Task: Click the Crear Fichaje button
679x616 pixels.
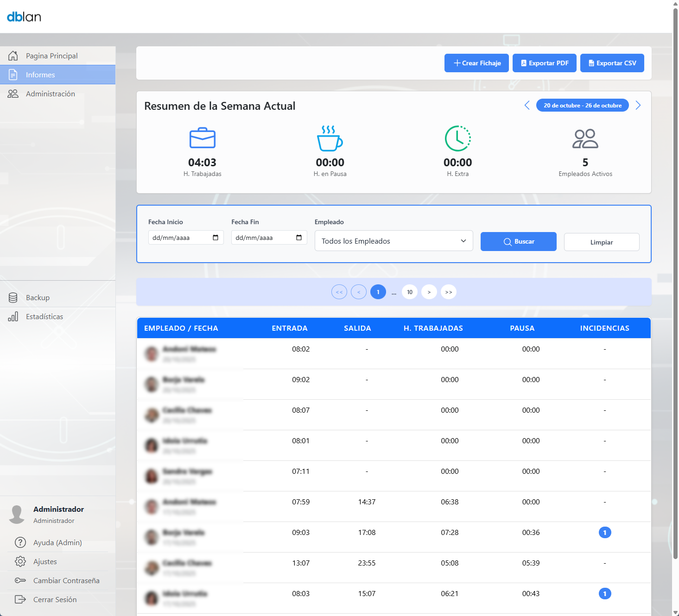Action: pos(476,63)
